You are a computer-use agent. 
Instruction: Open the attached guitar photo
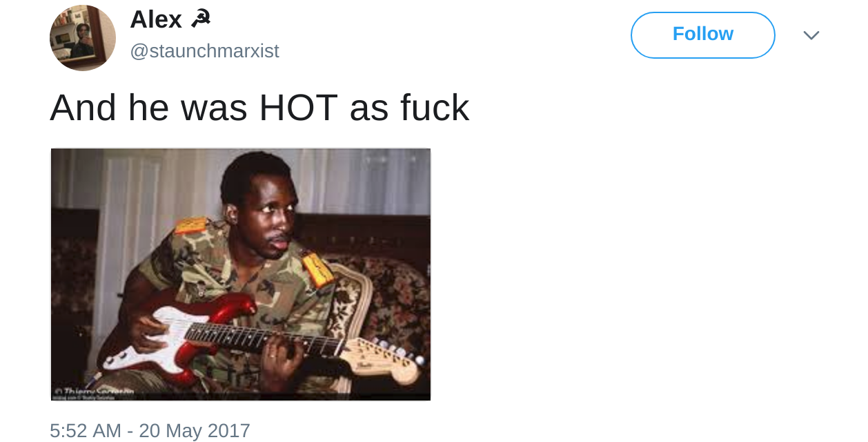(241, 274)
